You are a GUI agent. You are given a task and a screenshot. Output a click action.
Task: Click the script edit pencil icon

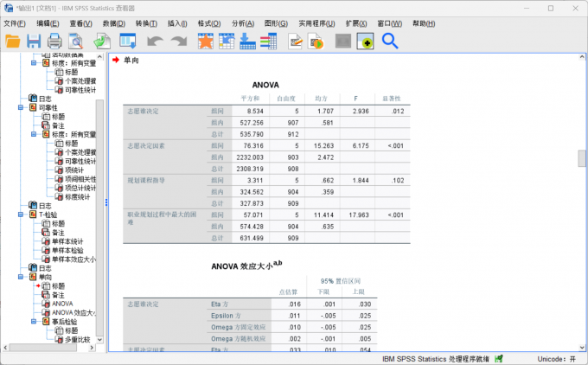[x=296, y=42]
